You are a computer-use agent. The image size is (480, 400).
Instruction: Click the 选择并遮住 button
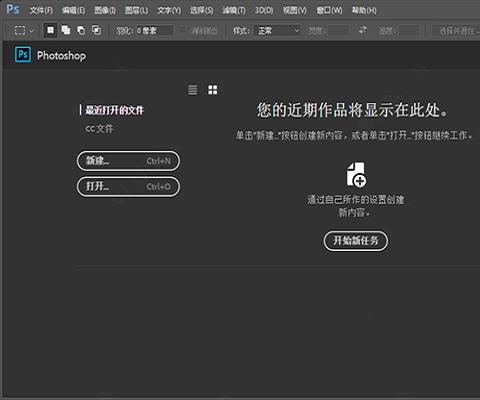tap(456, 31)
